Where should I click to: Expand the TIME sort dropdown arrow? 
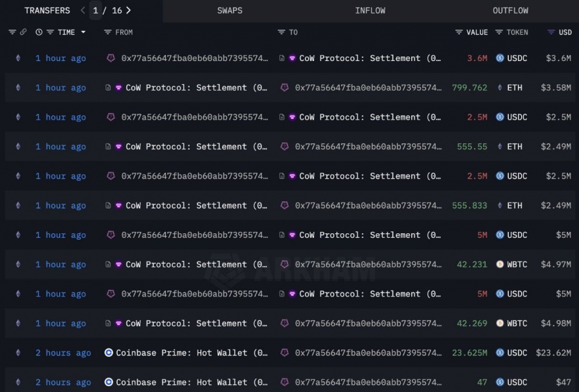coord(83,32)
